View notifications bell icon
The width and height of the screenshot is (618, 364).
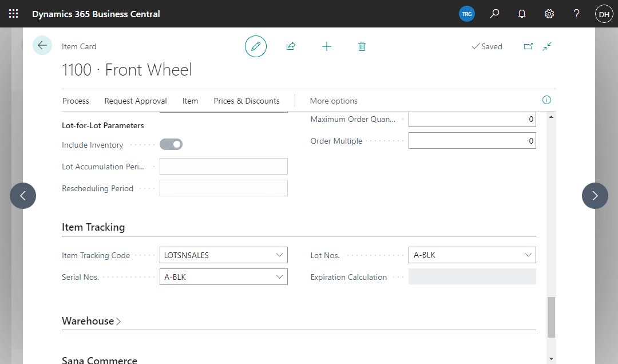point(522,14)
